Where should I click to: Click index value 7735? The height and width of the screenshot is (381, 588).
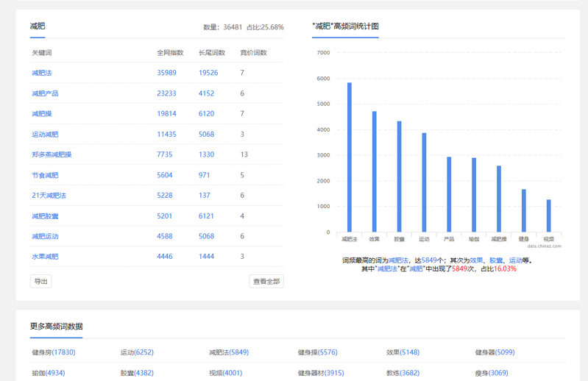click(x=165, y=154)
